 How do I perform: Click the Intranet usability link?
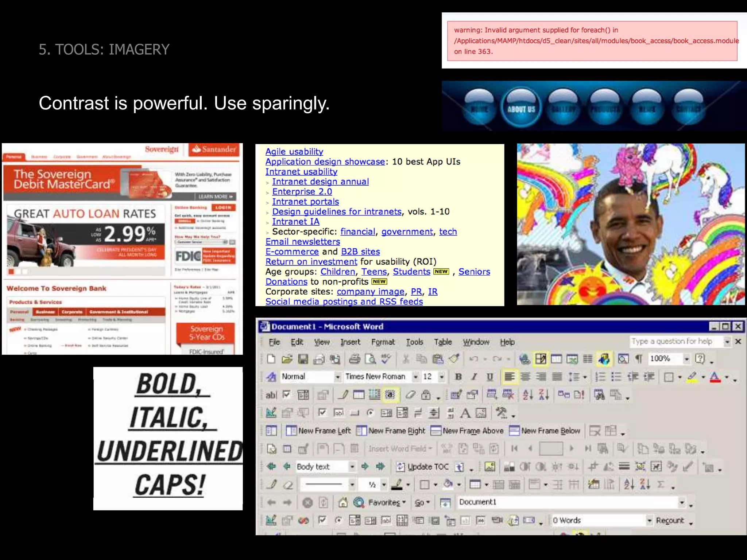[301, 172]
